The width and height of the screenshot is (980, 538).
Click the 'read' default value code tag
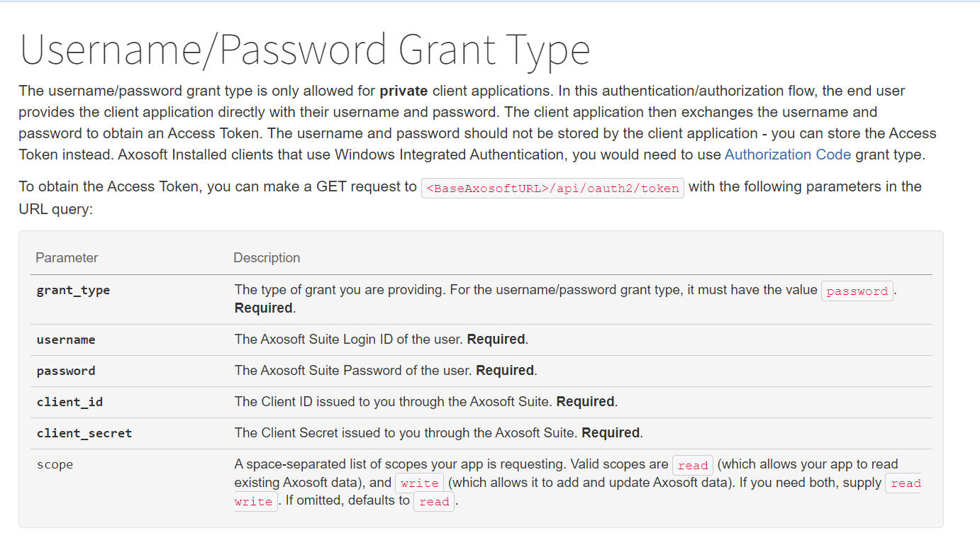point(434,502)
